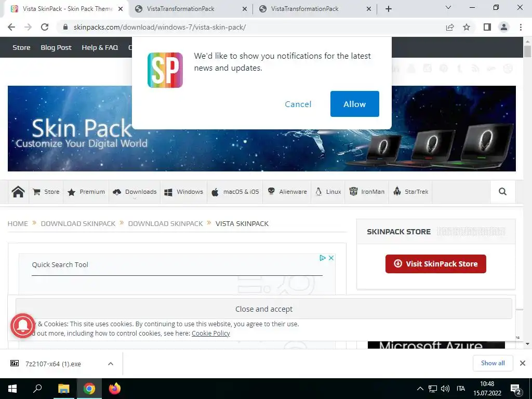Bookmark this page with the star icon
This screenshot has height=399, width=532.
[x=467, y=27]
